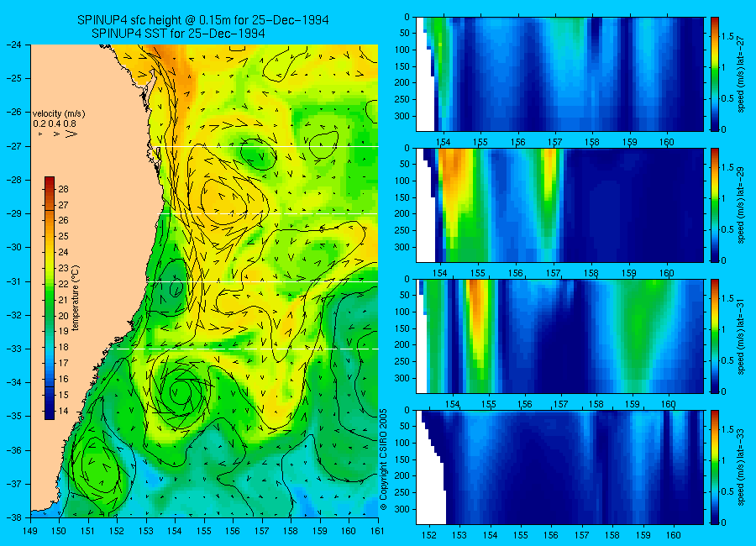This screenshot has width=756, height=546.
Task: Click the '157' longitude label on the main map
Action: click(x=262, y=531)
